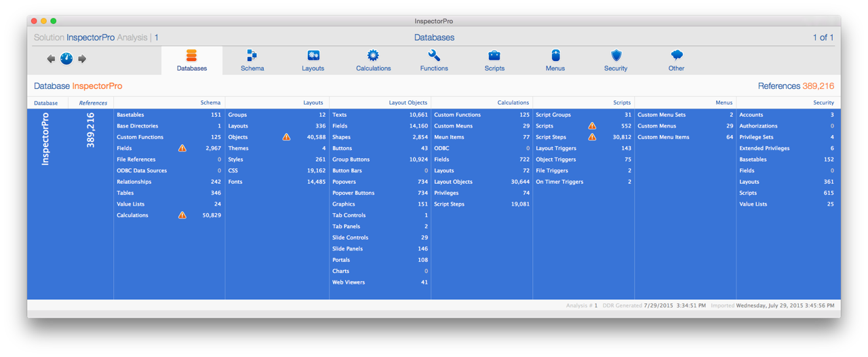Select the Meun Items 77 row
The image size is (868, 357).
coord(481,137)
